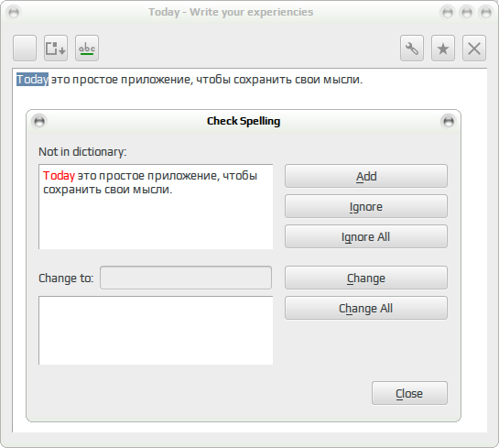
Task: Click the Change All button
Action: tap(366, 308)
